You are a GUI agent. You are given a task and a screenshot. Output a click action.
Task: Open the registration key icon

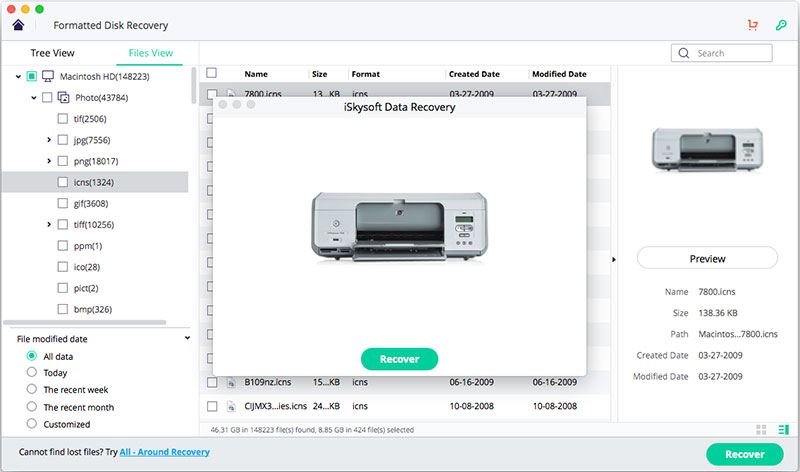tap(781, 25)
